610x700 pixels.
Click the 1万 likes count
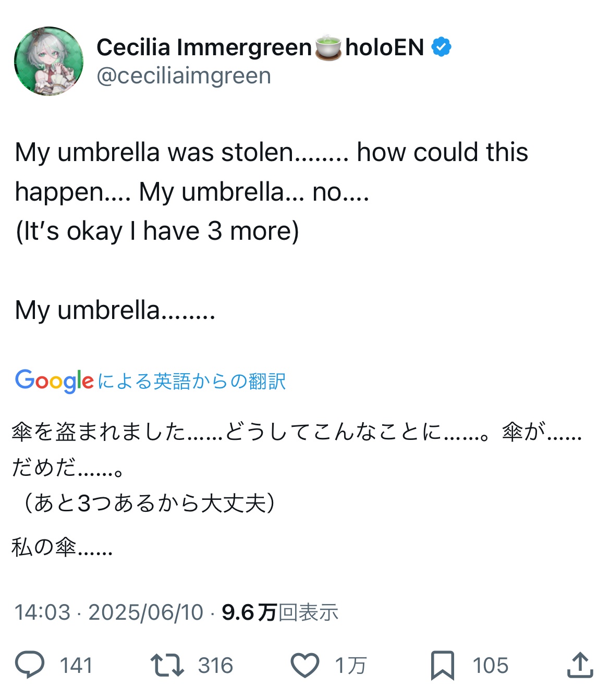click(x=350, y=666)
